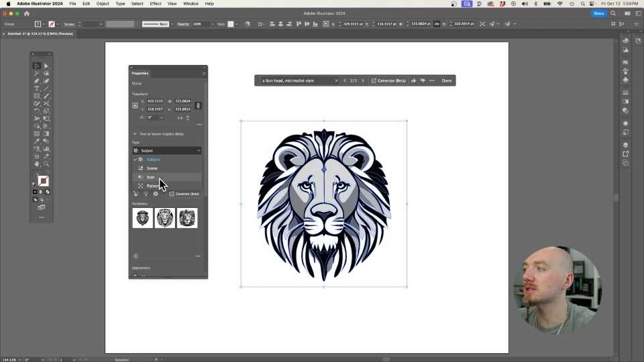Show next variation arrow after 2/3
Screen dimensions: 644x362
point(363,80)
